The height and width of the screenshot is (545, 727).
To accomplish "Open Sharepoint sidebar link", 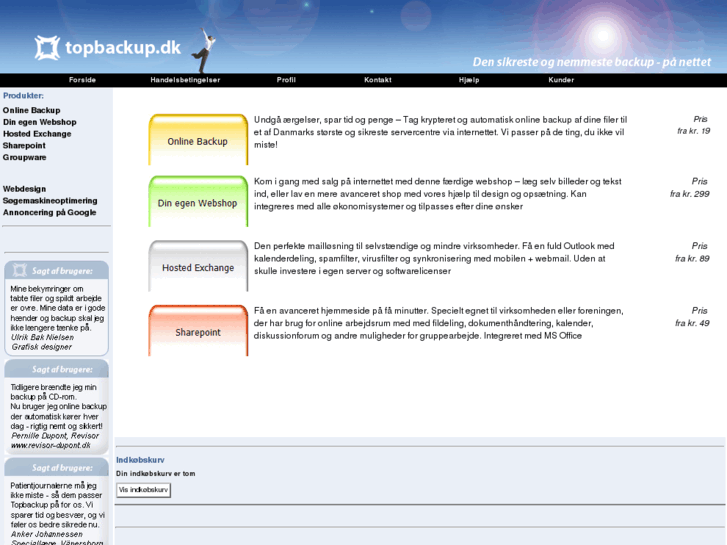I will click(x=24, y=146).
